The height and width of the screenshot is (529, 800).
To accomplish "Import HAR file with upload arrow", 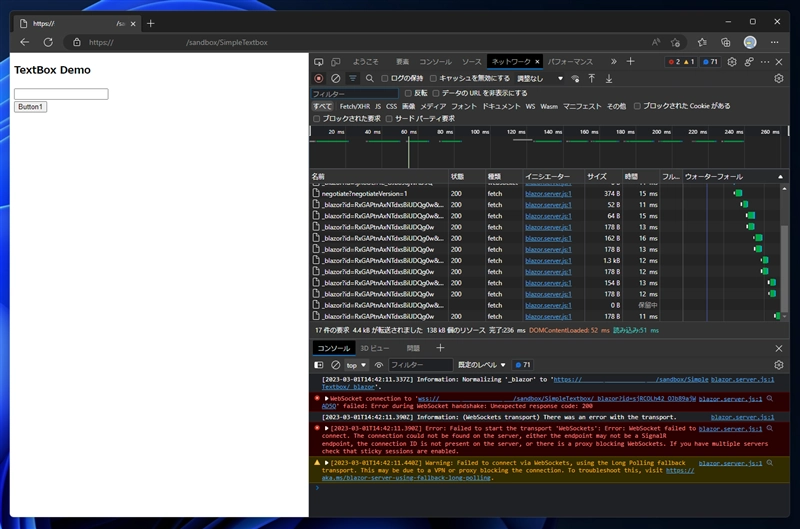I will [x=591, y=79].
